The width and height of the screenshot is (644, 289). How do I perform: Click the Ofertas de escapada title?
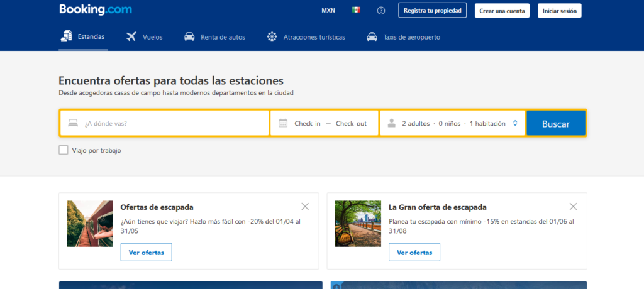[157, 207]
